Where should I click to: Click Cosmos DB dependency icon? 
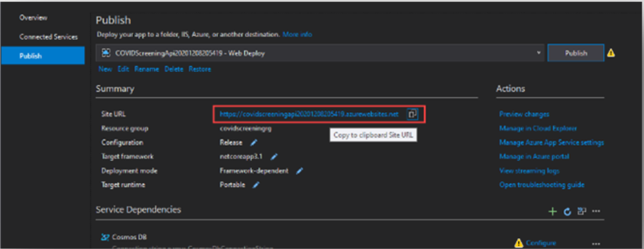pos(105,237)
